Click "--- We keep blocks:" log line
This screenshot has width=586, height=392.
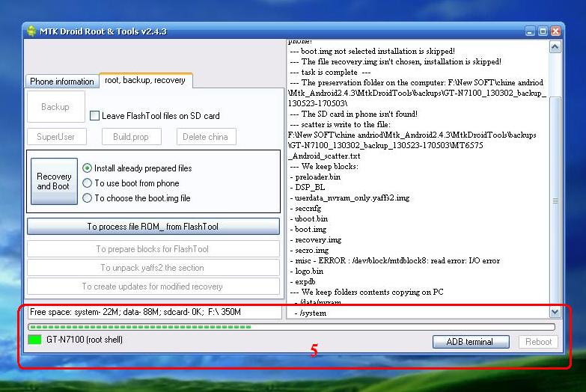tap(324, 166)
